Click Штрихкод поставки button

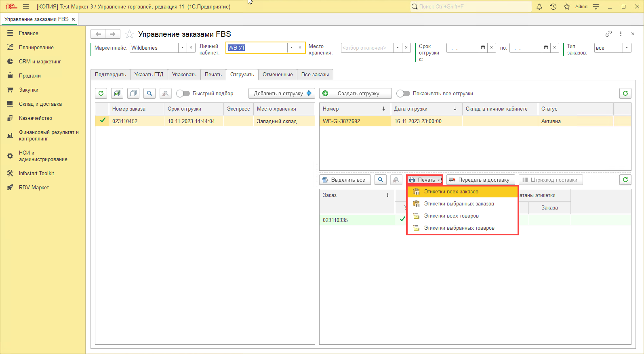coord(551,180)
